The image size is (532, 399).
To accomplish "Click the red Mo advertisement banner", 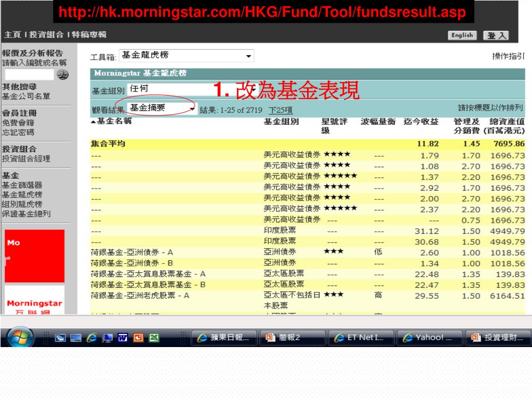I will tap(34, 256).
